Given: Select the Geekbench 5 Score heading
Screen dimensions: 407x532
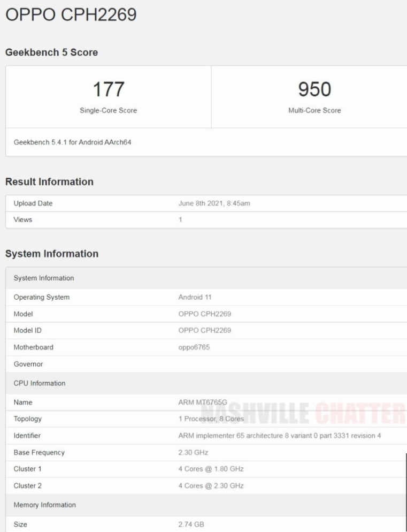Looking at the screenshot, I should pos(51,52).
